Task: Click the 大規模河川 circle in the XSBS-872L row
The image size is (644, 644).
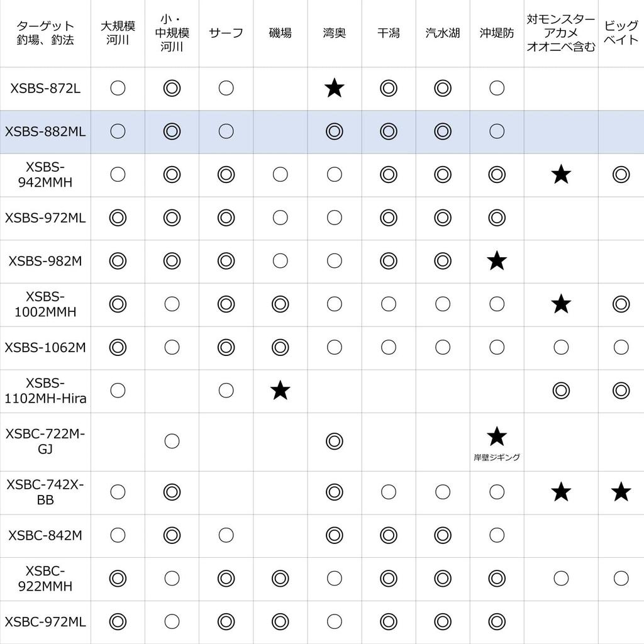Action: 118,88
